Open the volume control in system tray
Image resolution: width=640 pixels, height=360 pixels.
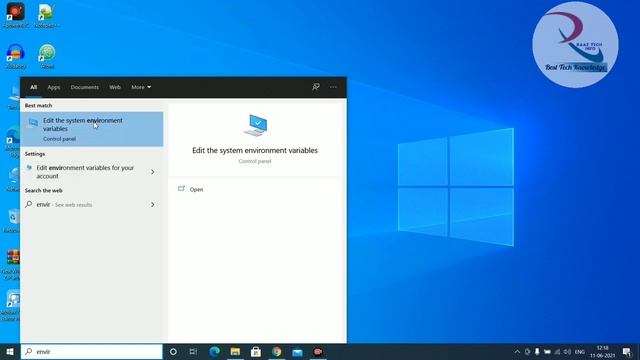[567, 352]
